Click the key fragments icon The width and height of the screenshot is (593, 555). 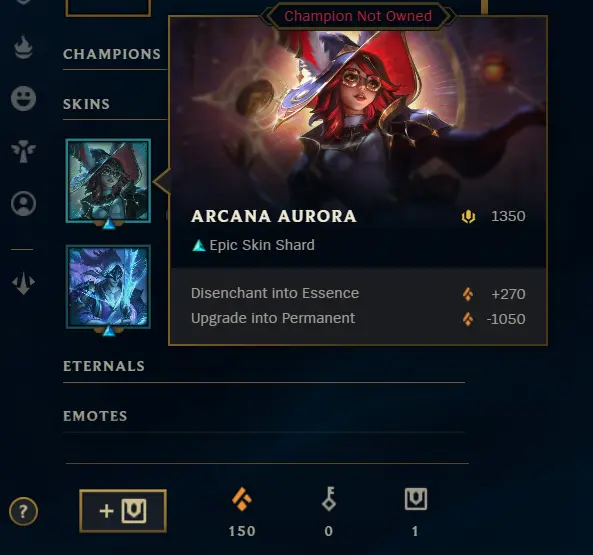pyautogui.click(x=329, y=499)
